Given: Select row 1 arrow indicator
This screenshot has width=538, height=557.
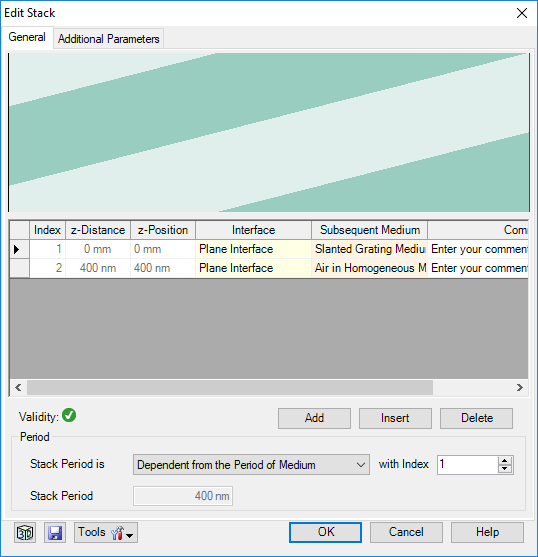Looking at the screenshot, I should 17,249.
